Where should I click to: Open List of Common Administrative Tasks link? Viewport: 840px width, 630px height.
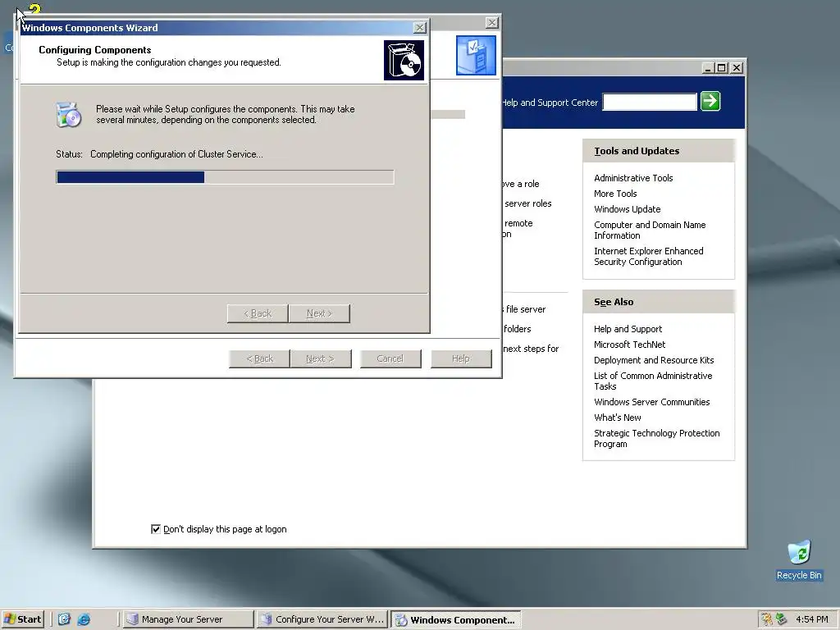click(652, 381)
